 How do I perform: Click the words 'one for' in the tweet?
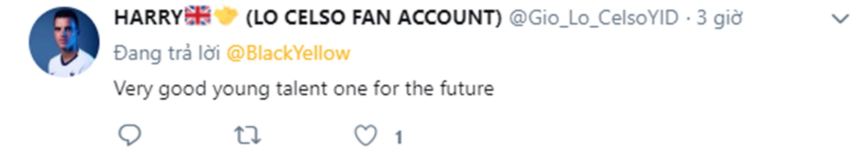[366, 89]
